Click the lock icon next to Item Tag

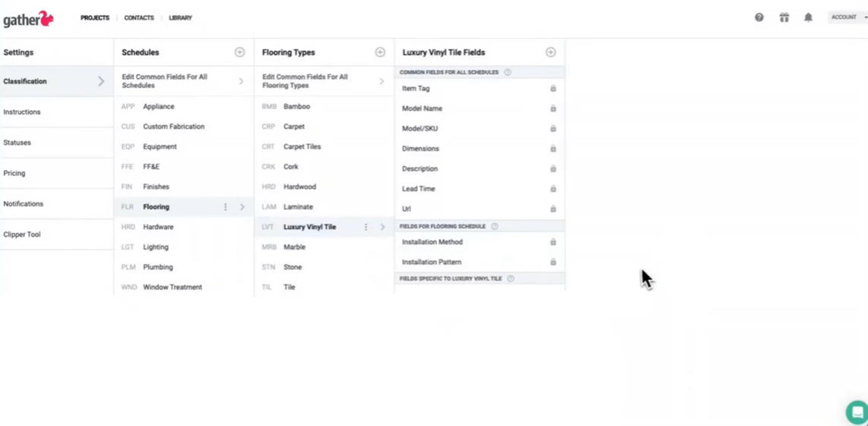[x=553, y=88]
